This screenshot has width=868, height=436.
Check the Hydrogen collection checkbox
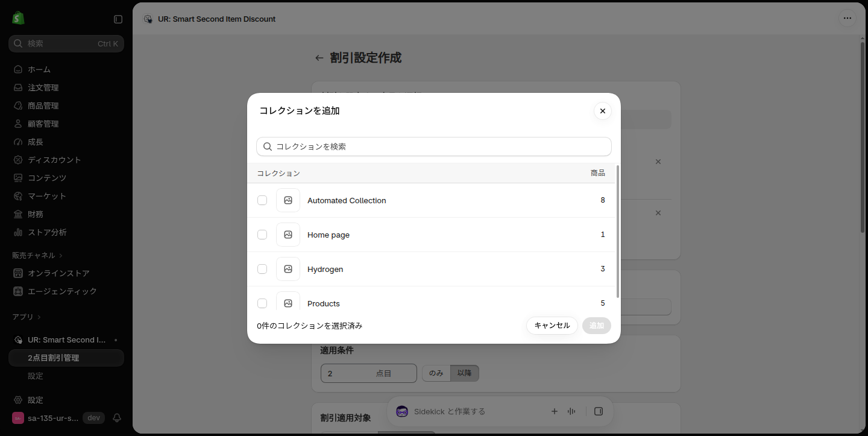pos(262,269)
